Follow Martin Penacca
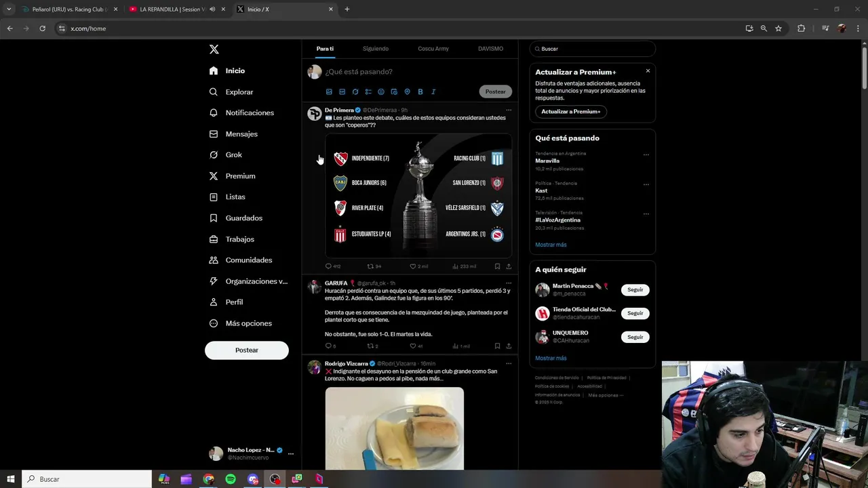 (x=635, y=290)
